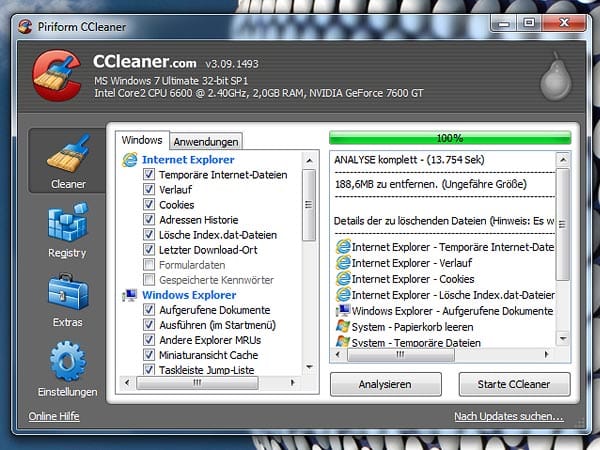Select the Internet Explorer category heading
Image resolution: width=600 pixels, height=450 pixels.
188,160
